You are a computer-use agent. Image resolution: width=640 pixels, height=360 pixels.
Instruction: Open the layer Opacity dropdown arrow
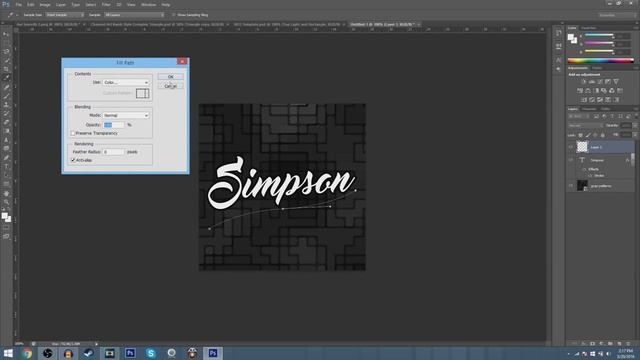point(635,126)
